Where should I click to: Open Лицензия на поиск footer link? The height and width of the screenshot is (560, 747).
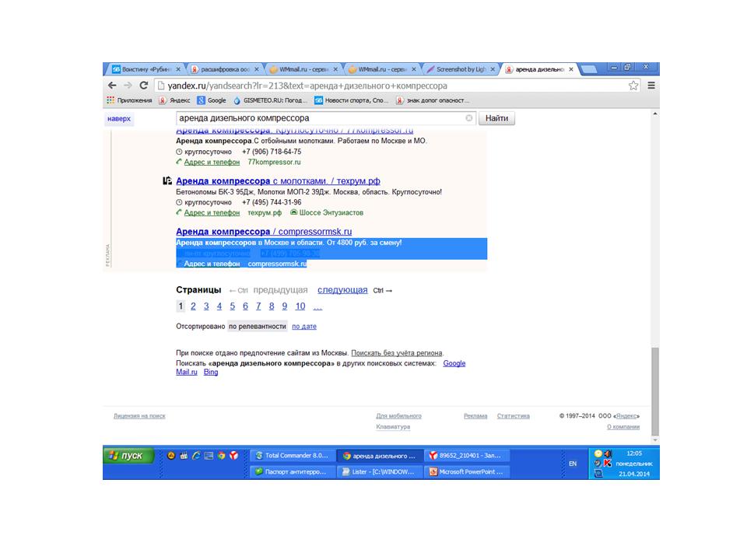[139, 415]
